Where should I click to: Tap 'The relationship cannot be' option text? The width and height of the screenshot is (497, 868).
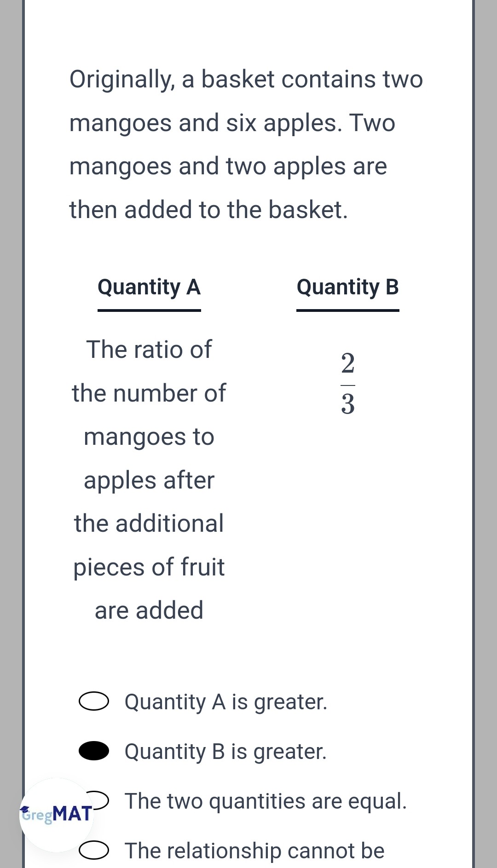(254, 851)
